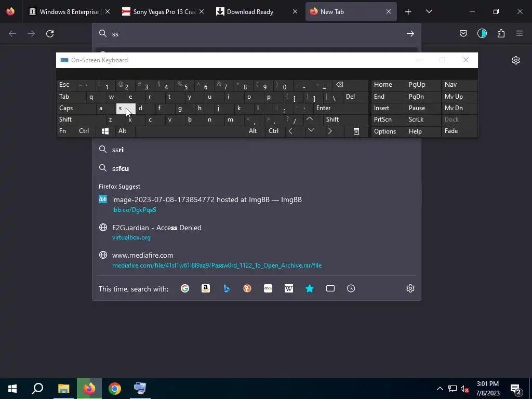The width and height of the screenshot is (532, 399).
Task: Click the spacebar on On-Screen Keyboard
Action: point(190,131)
